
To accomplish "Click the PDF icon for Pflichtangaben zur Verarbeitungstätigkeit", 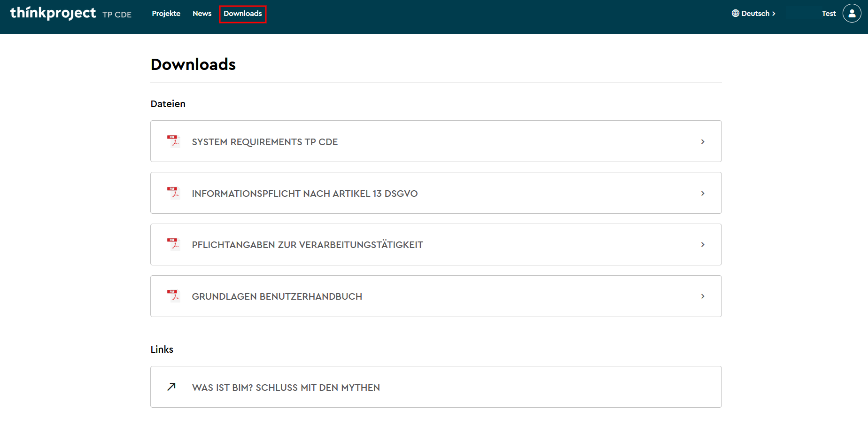I will [173, 244].
